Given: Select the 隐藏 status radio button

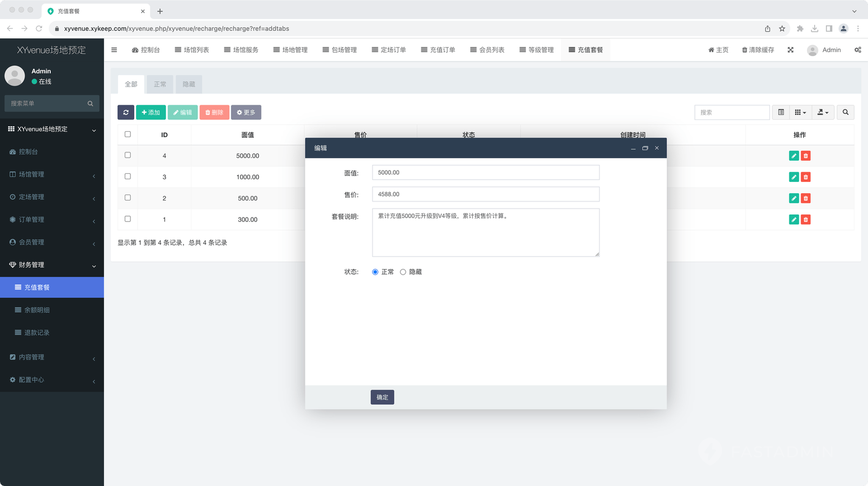Looking at the screenshot, I should (x=403, y=272).
